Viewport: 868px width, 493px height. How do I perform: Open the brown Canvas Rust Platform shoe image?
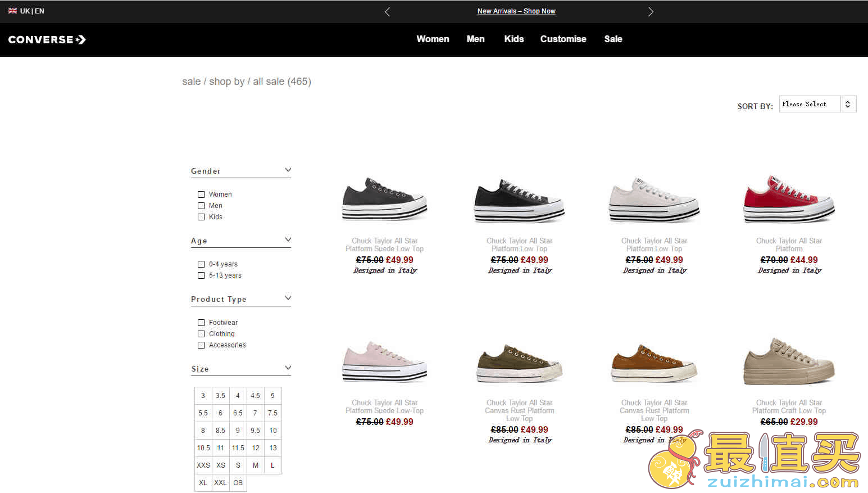655,363
